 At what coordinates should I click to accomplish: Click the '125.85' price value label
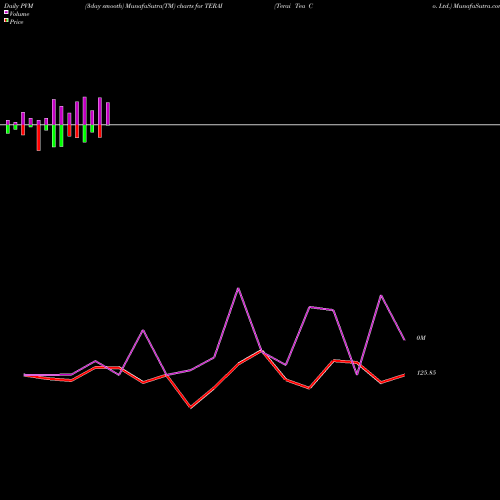coord(426,373)
